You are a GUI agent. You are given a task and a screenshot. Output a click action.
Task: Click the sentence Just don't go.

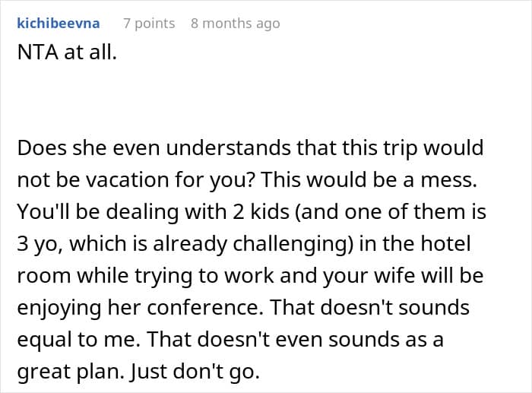click(195, 371)
